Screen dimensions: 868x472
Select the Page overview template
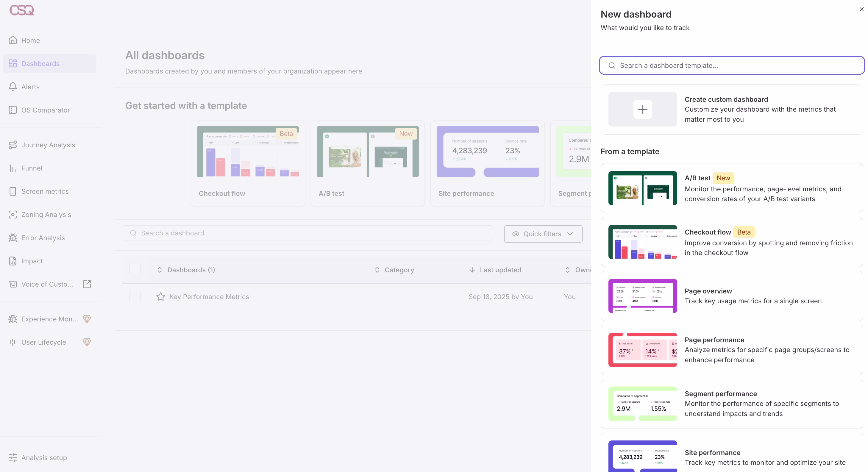731,296
